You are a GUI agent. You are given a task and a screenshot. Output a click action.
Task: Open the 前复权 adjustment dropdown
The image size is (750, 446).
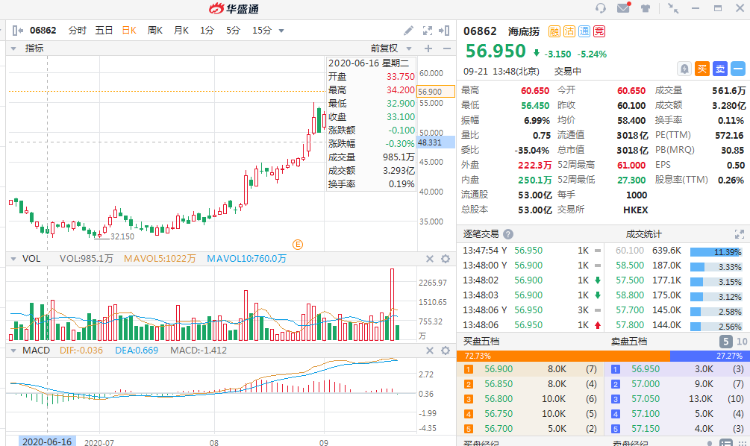[x=388, y=47]
